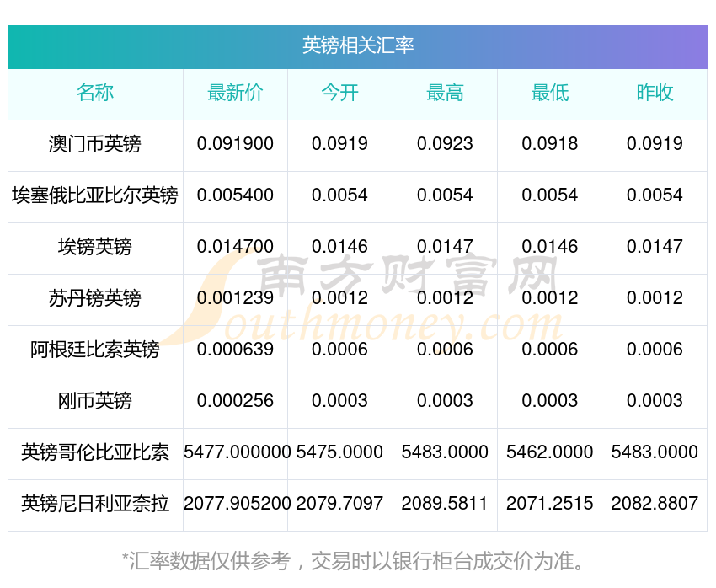Click the value 0.000639
The image size is (716, 588).
coord(235,350)
